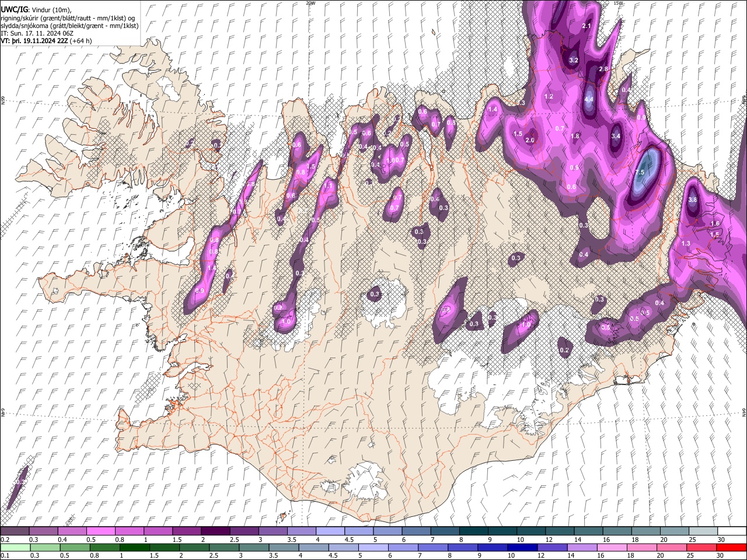Screen dimensions: 747x560
Task: Click rain legend swatch between 18 and 20
Action: point(641,547)
